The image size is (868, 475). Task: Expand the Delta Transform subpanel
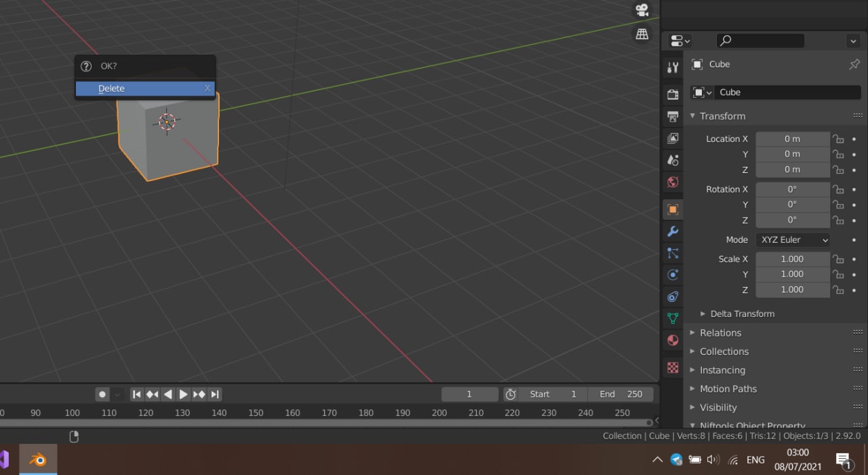click(x=742, y=313)
